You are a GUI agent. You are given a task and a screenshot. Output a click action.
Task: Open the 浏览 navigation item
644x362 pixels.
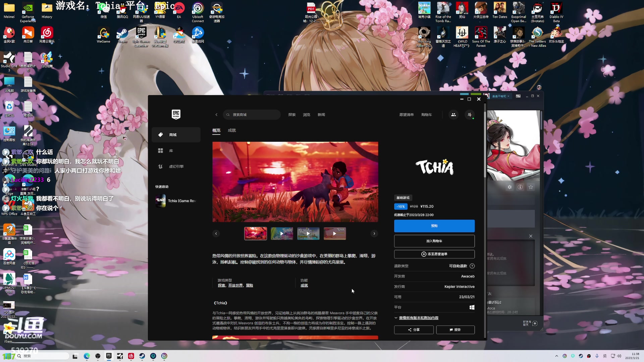pos(307,115)
